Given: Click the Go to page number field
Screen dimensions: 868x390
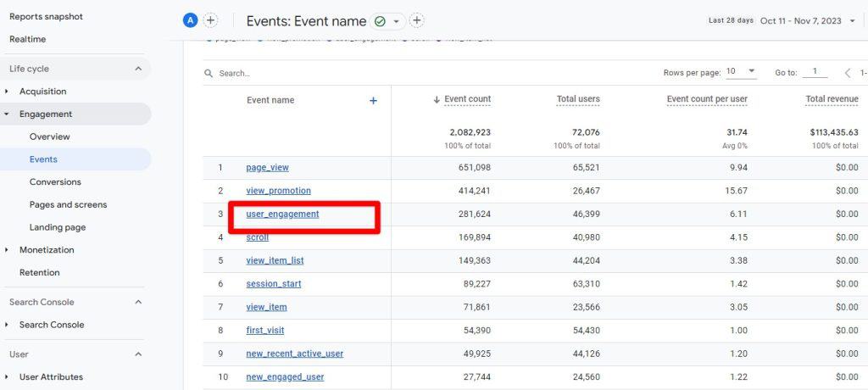Looking at the screenshot, I should tap(815, 71).
